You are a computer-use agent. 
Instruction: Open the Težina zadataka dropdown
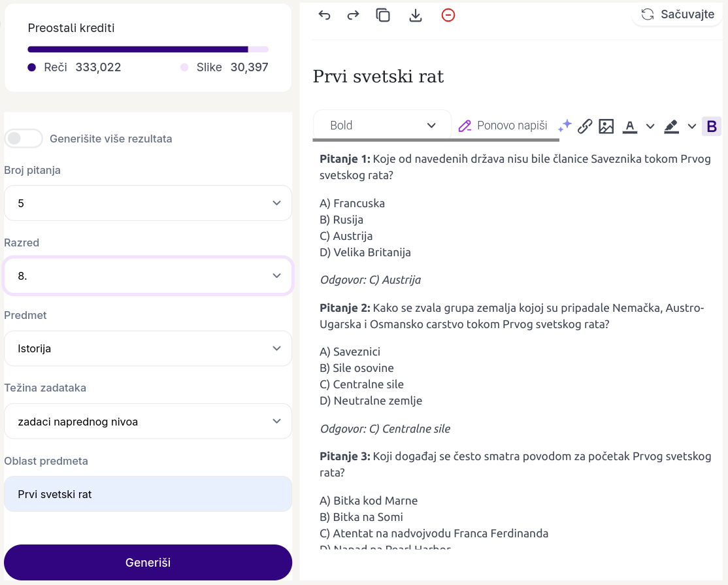(148, 422)
